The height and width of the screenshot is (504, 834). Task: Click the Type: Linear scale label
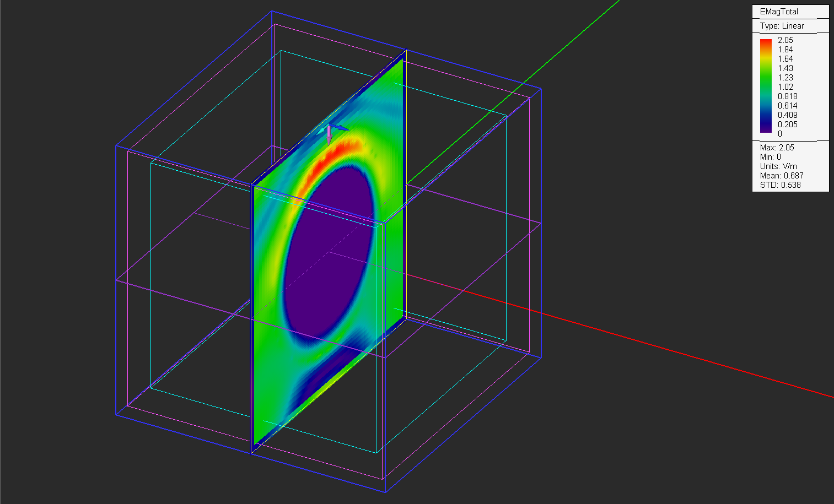coord(782,26)
